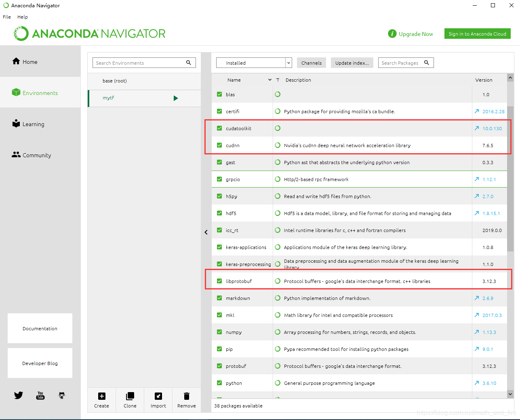
Task: Select the protobuf package name
Action: coord(236,366)
